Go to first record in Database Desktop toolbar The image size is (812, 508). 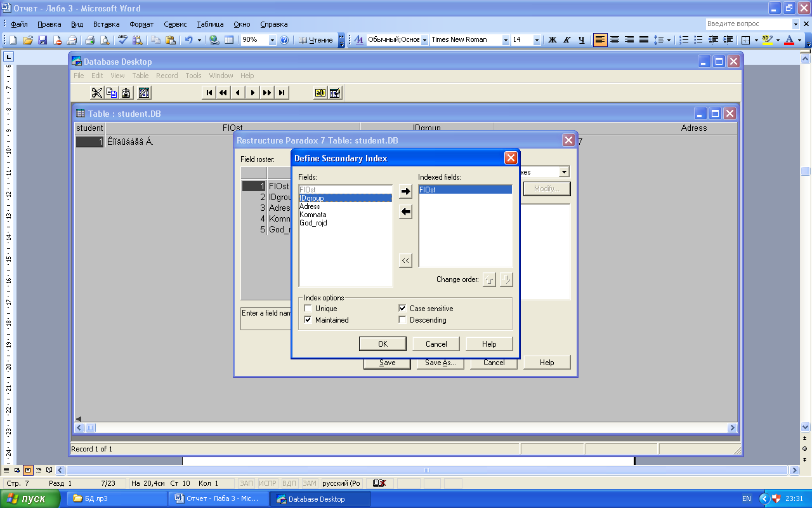[x=209, y=93]
